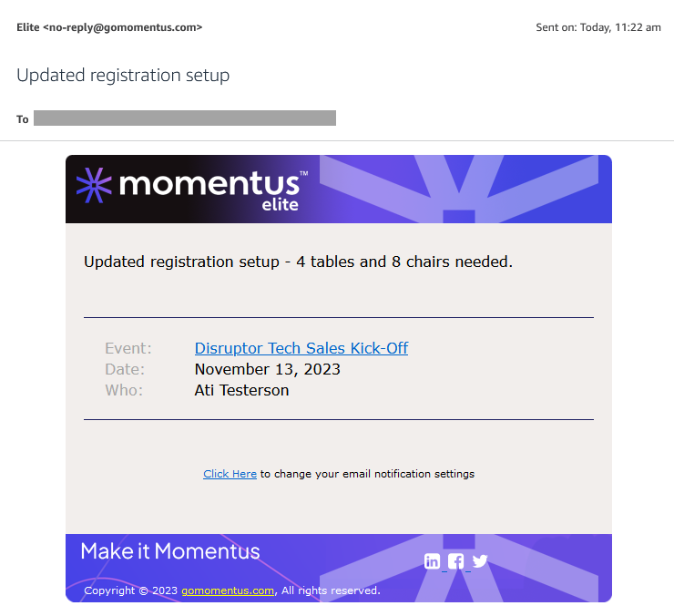Open the Twitter bird icon in footer
The width and height of the screenshot is (674, 616).
tap(480, 561)
